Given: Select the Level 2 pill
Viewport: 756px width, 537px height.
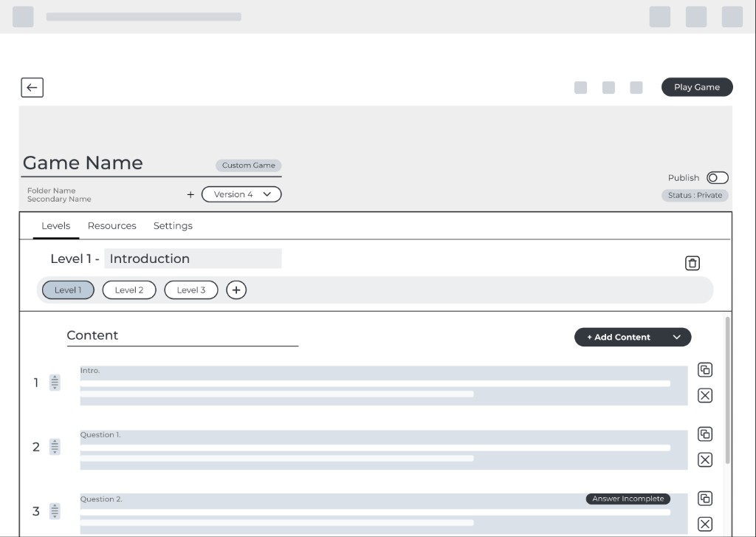Looking at the screenshot, I should (x=128, y=290).
